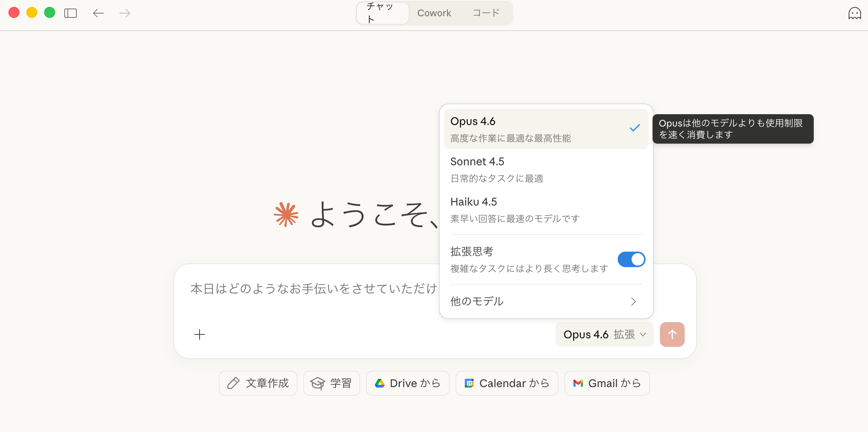Collapse the Opus 4.6 拡張 model dropdown
Viewport: 868px width, 432px height.
(604, 334)
